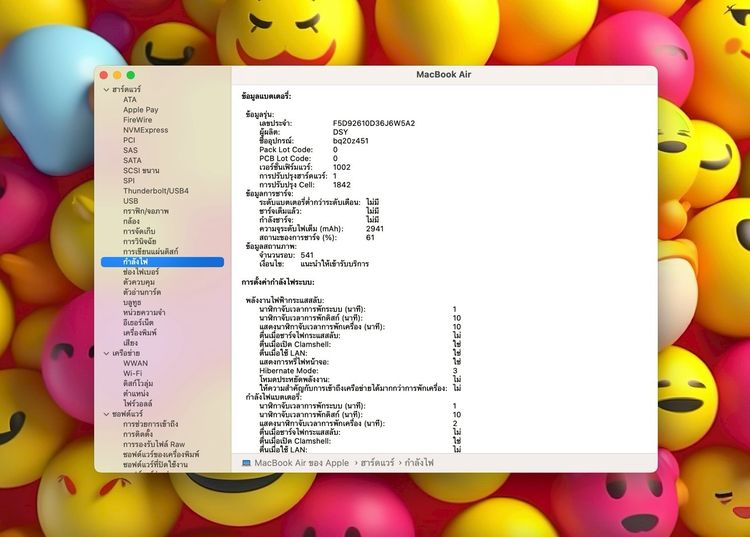Select the USB hardware entry
The height and width of the screenshot is (537, 750).
coord(131,201)
